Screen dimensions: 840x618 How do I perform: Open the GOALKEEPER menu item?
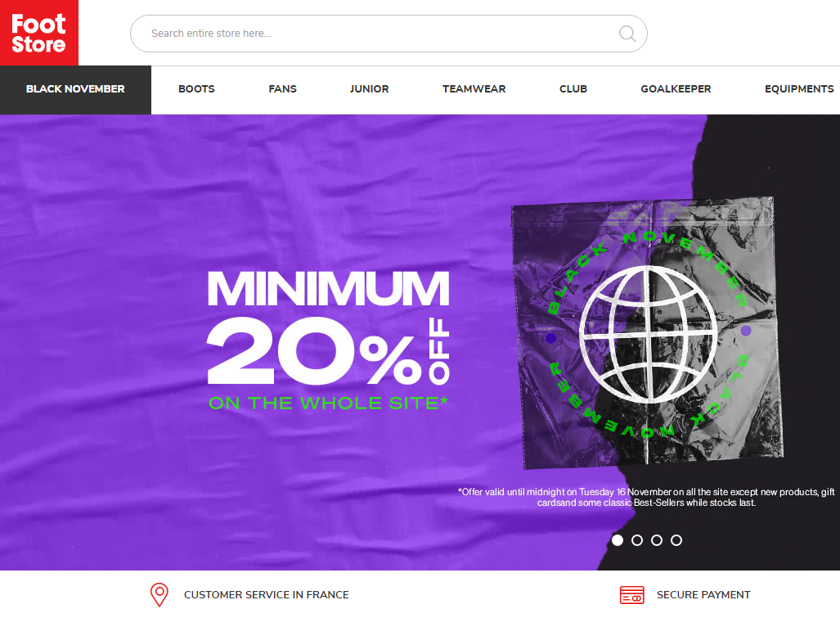click(x=676, y=89)
